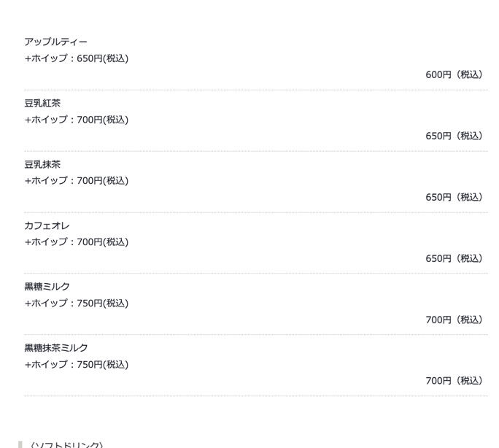Image resolution: width=499 pixels, height=448 pixels.
Task: Click the ソフトドリンク section heading
Action: click(66, 444)
